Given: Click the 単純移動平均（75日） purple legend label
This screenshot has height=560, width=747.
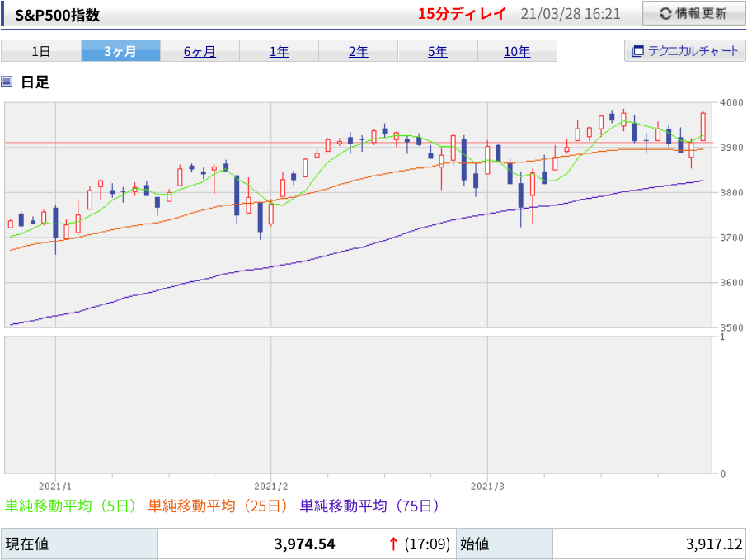Looking at the screenshot, I should (x=369, y=506).
